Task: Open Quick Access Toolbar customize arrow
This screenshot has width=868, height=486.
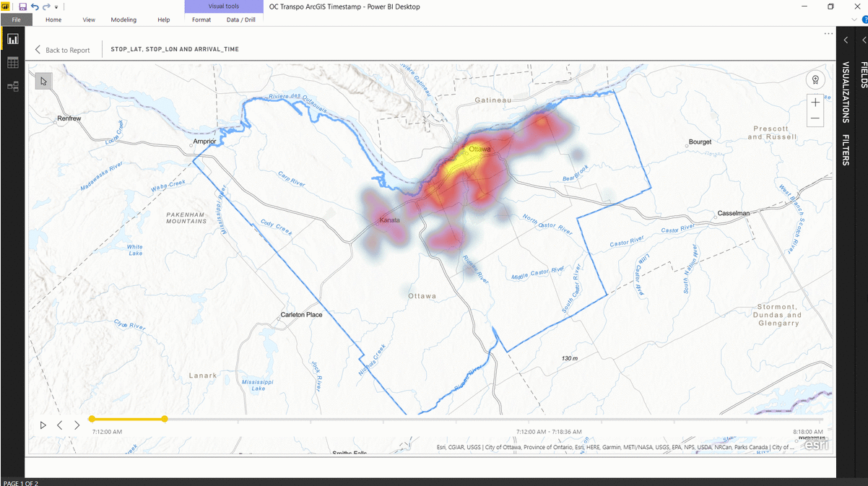Action: (56, 6)
